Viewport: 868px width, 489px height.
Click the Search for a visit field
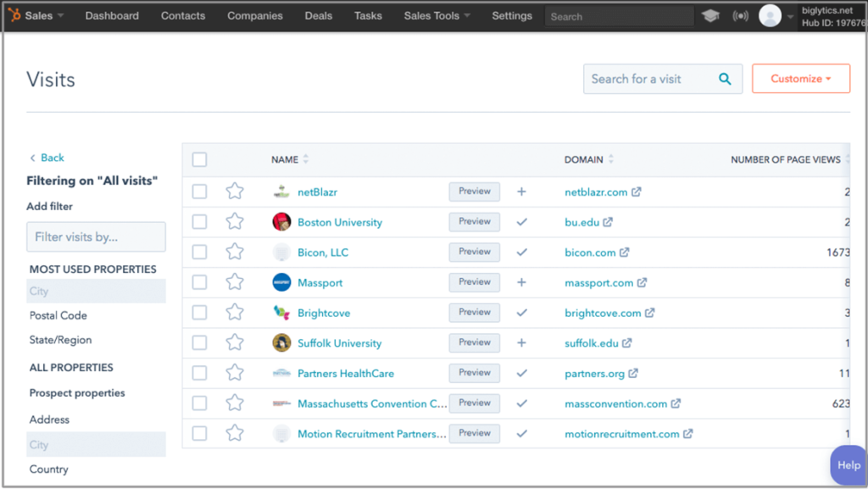tap(663, 79)
